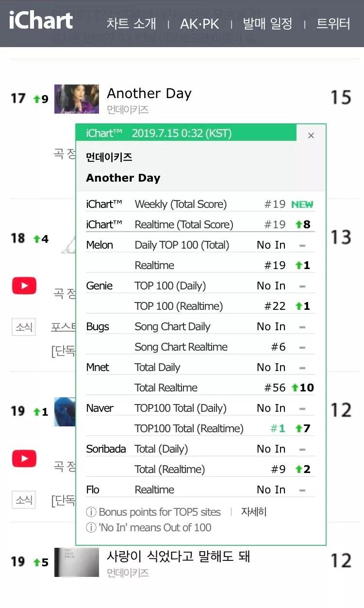Play YouTube video for rank 19 song
Image resolution: width=364 pixels, height=608 pixels.
coord(24,458)
